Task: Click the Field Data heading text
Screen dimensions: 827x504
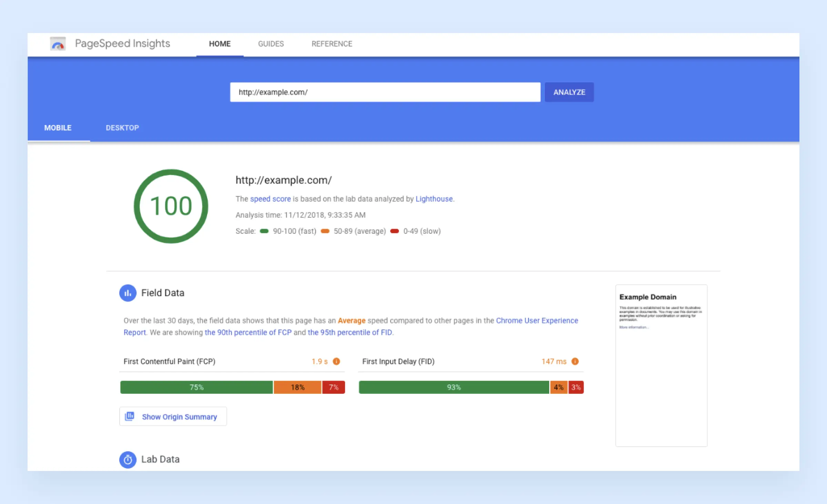Action: click(x=163, y=293)
